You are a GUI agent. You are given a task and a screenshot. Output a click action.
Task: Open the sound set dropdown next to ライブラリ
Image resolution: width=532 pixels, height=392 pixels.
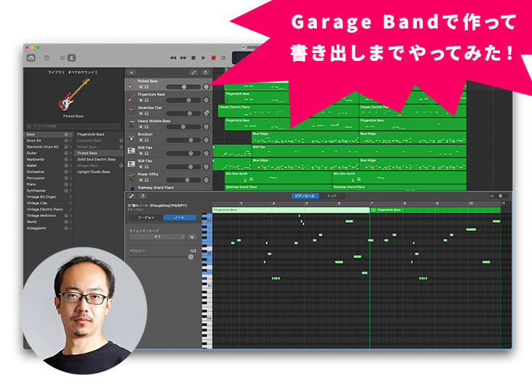click(x=83, y=73)
